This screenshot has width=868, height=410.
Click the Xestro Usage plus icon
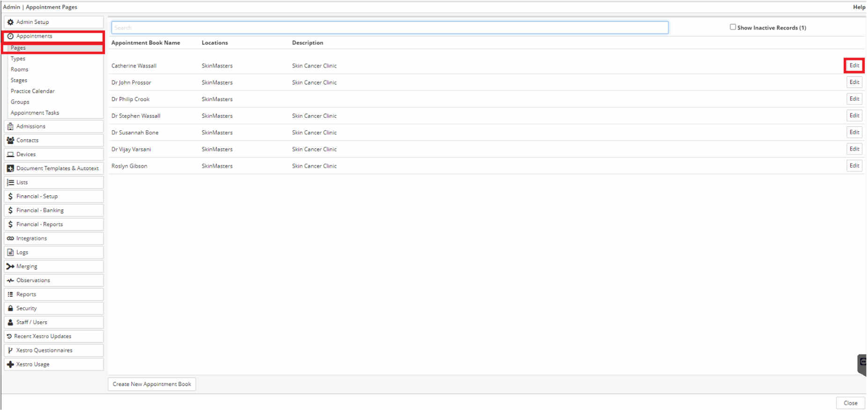pyautogui.click(x=10, y=365)
